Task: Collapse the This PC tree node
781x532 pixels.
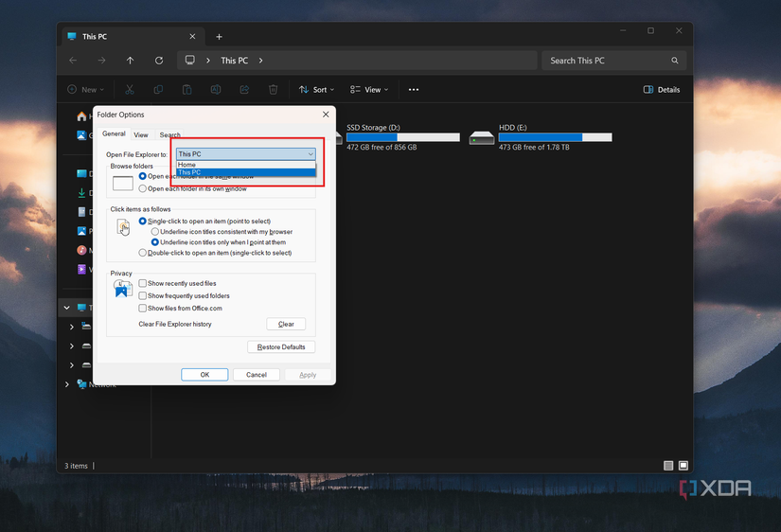Action: [67, 308]
